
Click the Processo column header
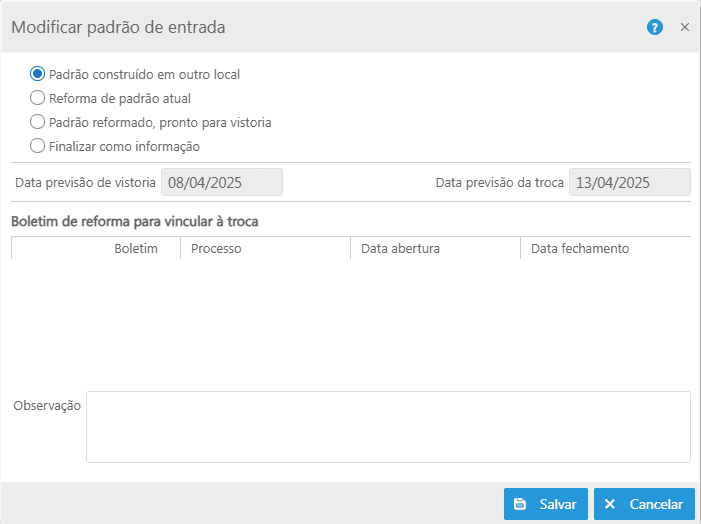point(216,248)
